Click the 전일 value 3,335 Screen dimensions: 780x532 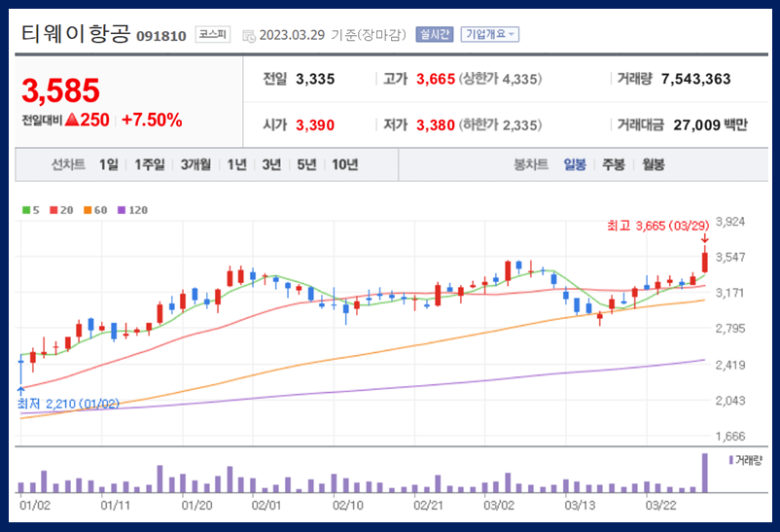coord(315,79)
